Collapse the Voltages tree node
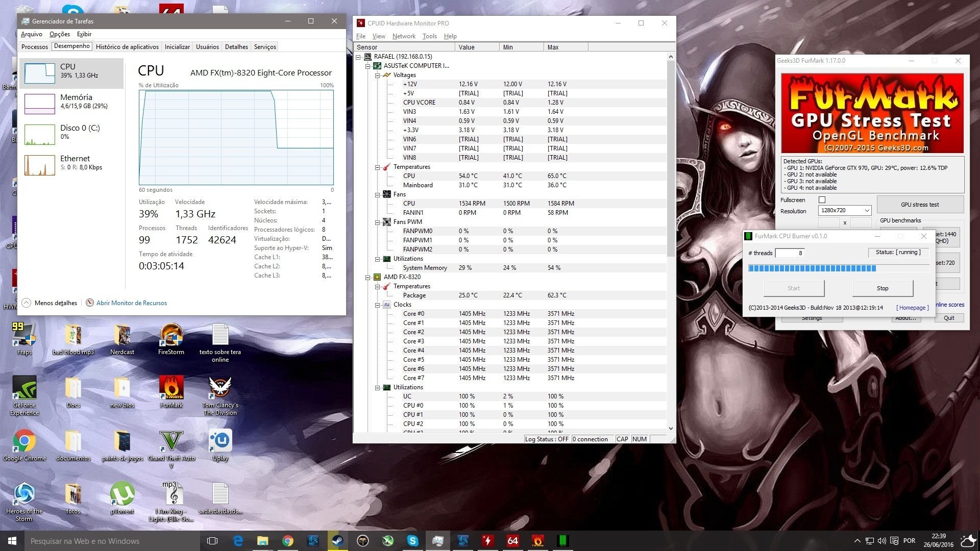The width and height of the screenshot is (980, 551). coord(378,75)
